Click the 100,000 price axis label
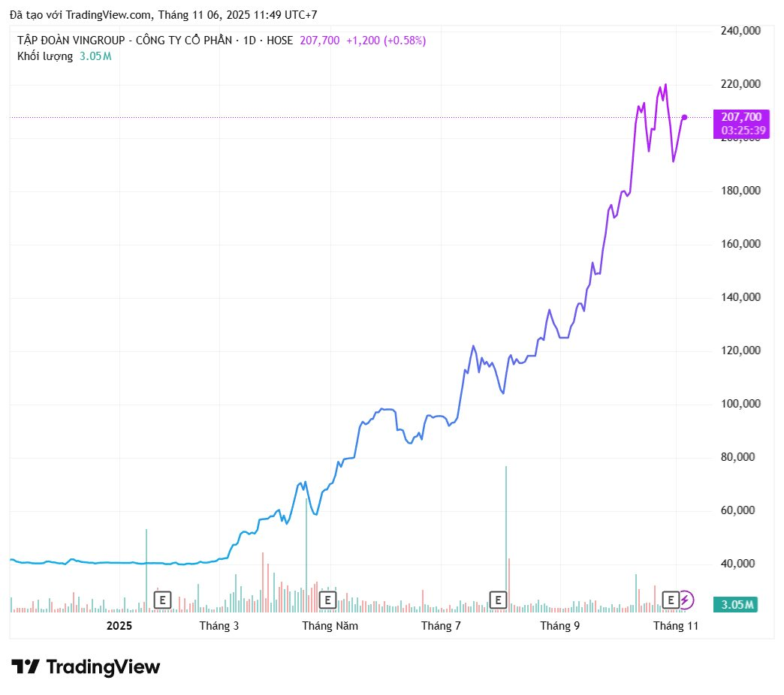The height and width of the screenshot is (695, 784). click(x=741, y=404)
